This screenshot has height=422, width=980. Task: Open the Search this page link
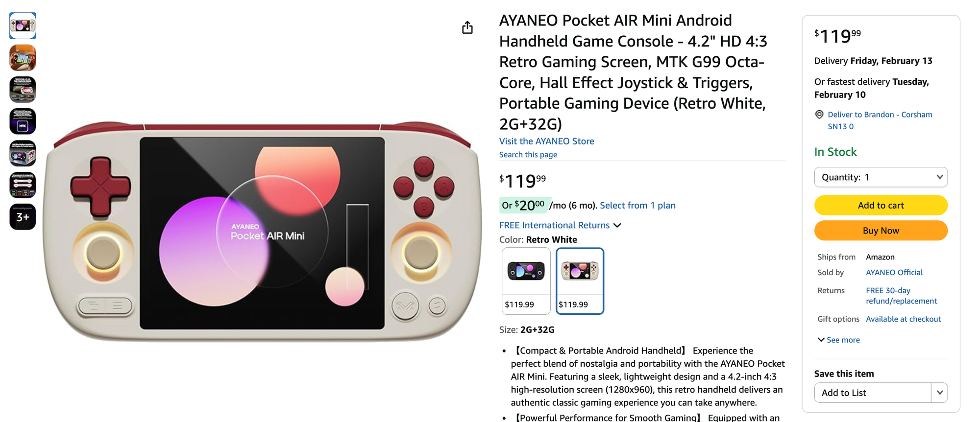(x=528, y=155)
